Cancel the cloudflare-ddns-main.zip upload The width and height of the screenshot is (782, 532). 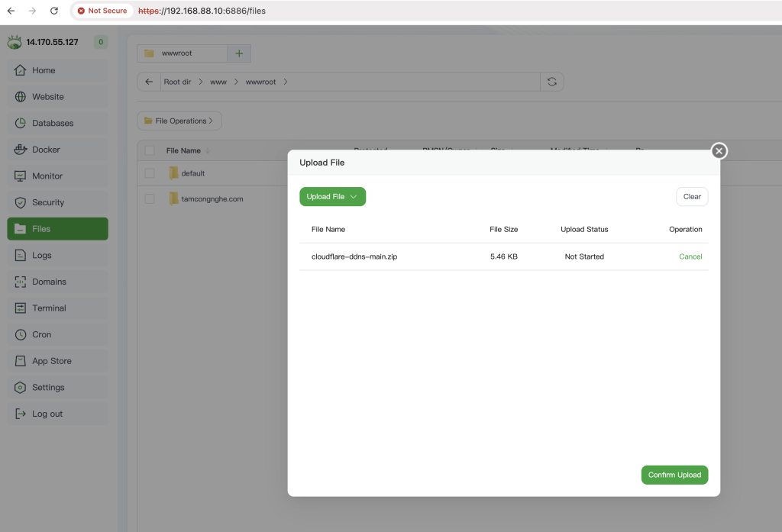pyautogui.click(x=690, y=256)
